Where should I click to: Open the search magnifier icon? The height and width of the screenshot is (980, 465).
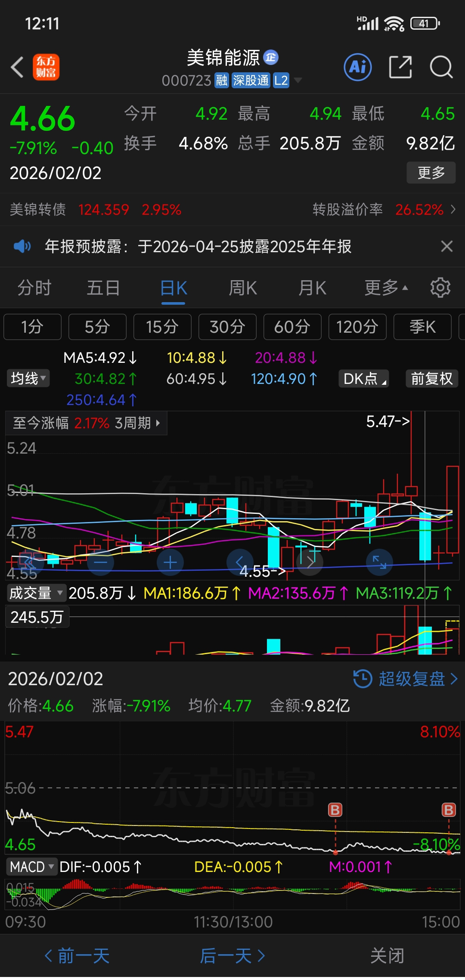(x=441, y=67)
